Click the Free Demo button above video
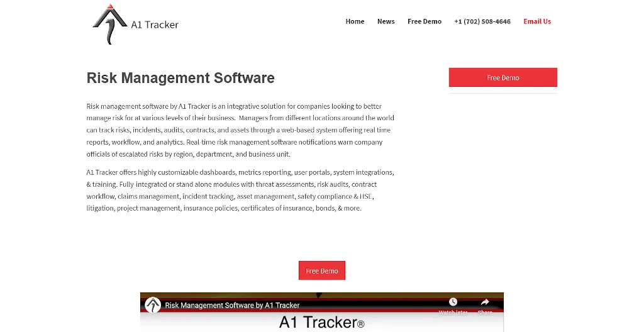This screenshot has width=644, height=332. [x=321, y=270]
